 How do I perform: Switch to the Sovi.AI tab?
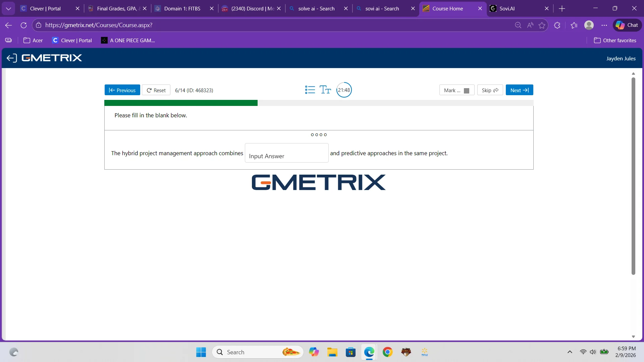(507, 8)
